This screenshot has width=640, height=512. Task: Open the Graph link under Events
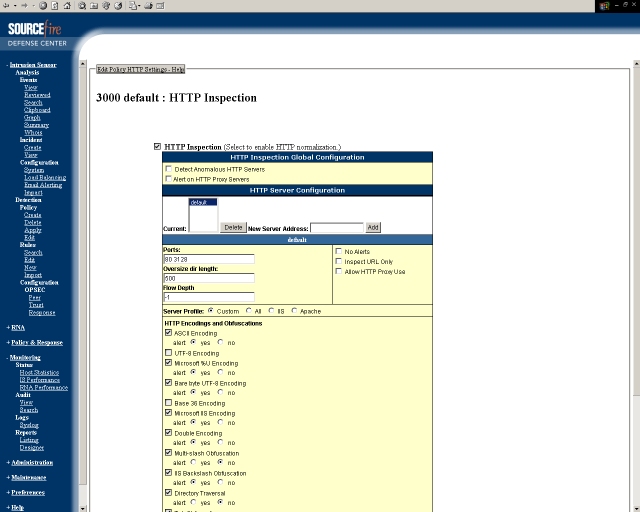[32, 118]
